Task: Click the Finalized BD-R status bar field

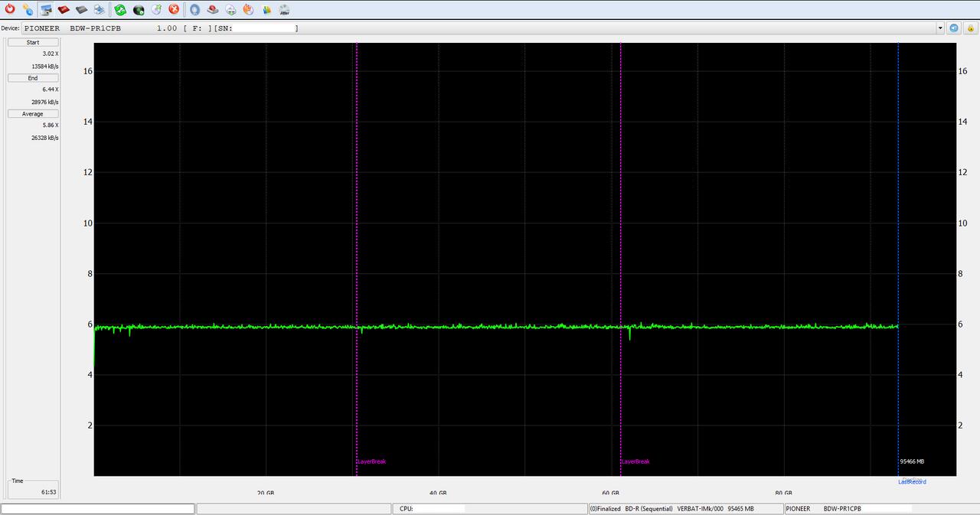Action: coord(671,509)
